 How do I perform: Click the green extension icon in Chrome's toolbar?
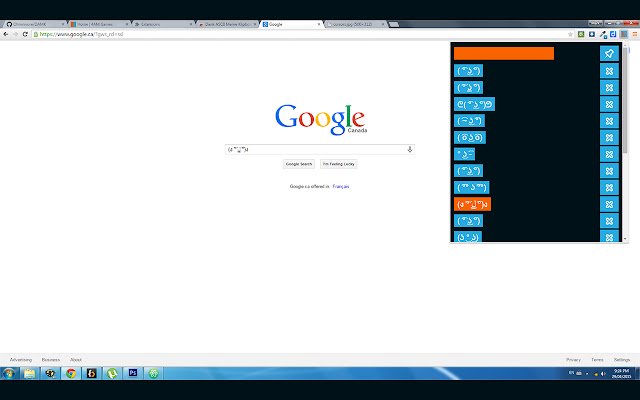click(581, 34)
